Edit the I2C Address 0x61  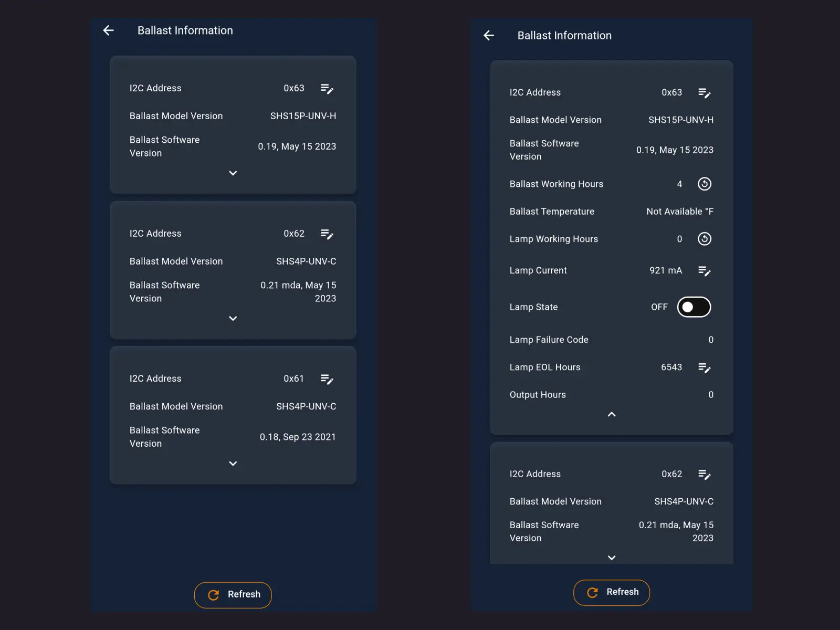327,379
